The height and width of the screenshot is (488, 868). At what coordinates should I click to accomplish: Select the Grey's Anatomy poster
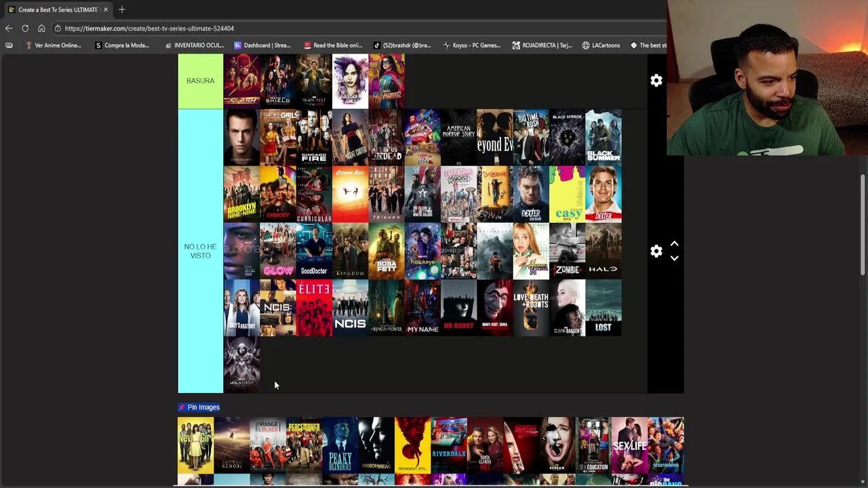(x=241, y=308)
